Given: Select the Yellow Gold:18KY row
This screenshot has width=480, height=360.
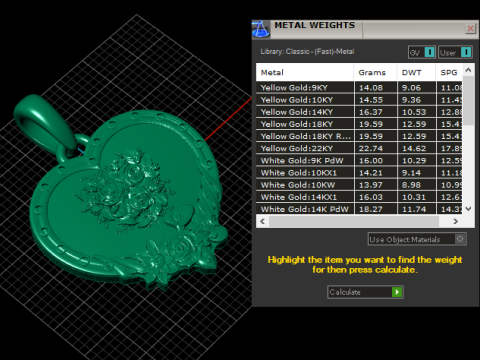Looking at the screenshot, I should pos(359,124).
